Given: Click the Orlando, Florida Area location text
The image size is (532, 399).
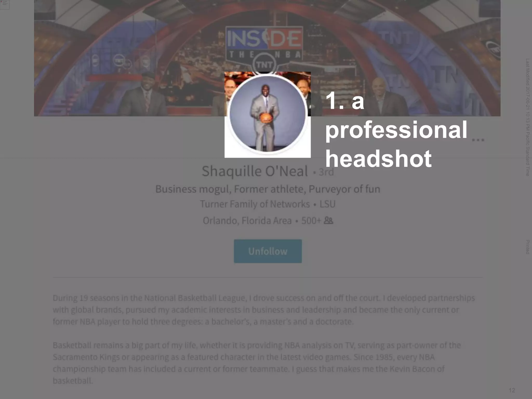Looking at the screenshot, I should (x=247, y=221).
